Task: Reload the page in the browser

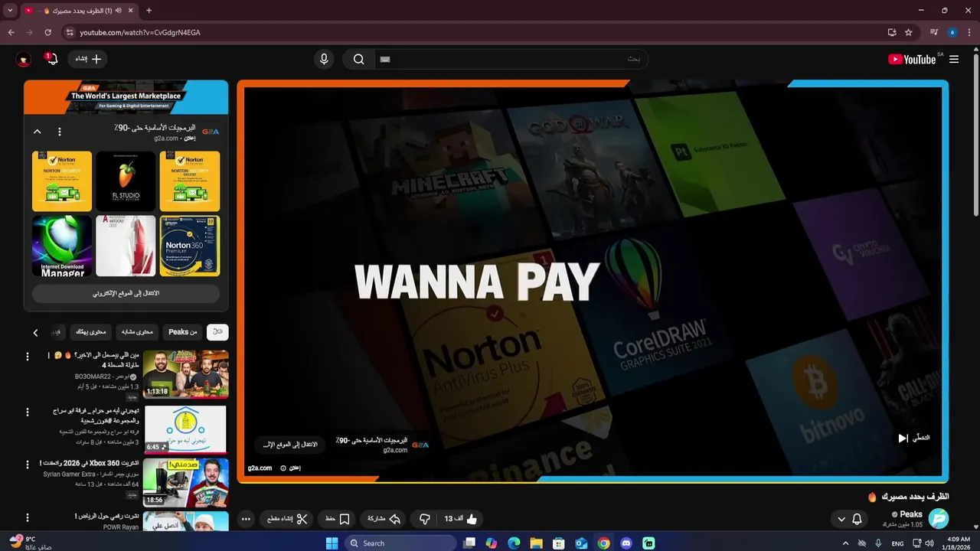Action: click(47, 32)
